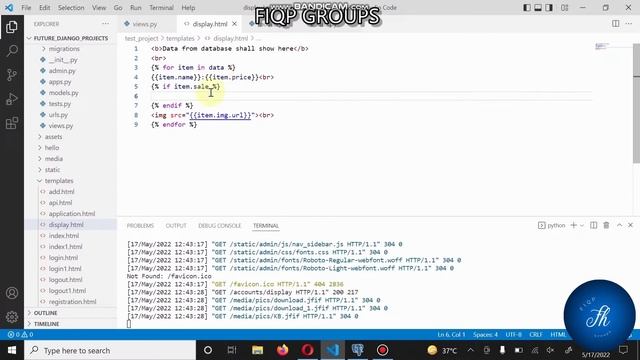Collapse the FUTURE_DJANGO_PROJECTS root folder
This screenshot has width=640, height=360.
click(x=71, y=38)
